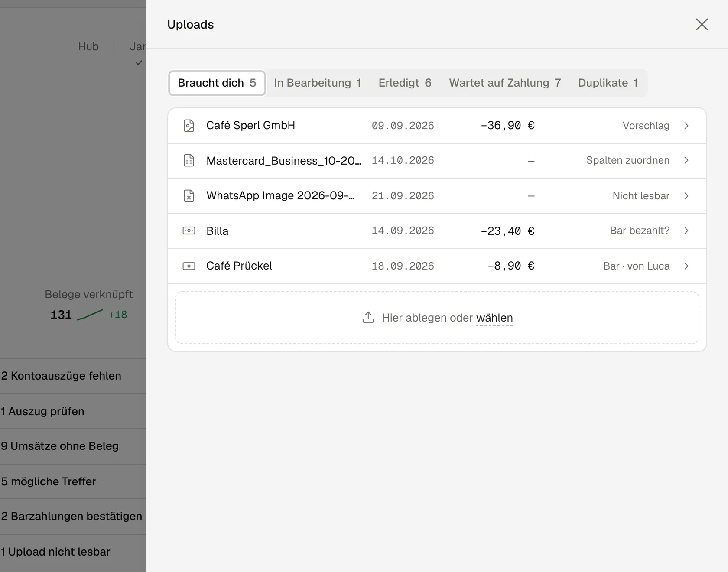Show the Duplikate tab

(608, 83)
